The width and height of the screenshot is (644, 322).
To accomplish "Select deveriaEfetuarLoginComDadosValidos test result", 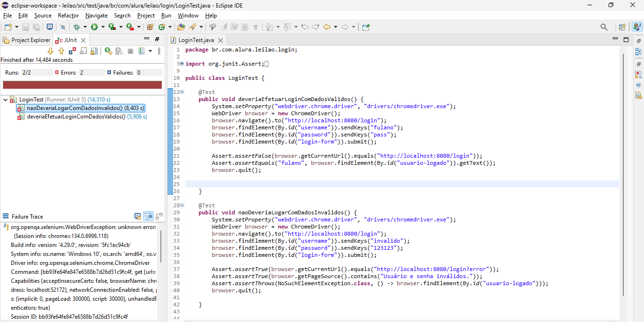I will [76, 116].
